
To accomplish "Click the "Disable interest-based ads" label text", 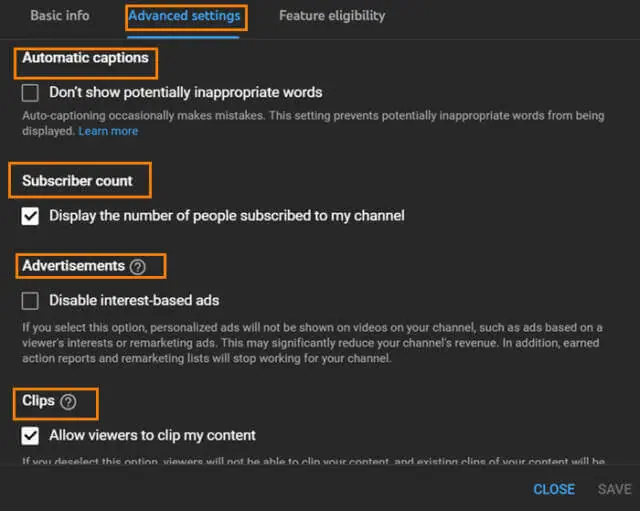I will pyautogui.click(x=134, y=301).
